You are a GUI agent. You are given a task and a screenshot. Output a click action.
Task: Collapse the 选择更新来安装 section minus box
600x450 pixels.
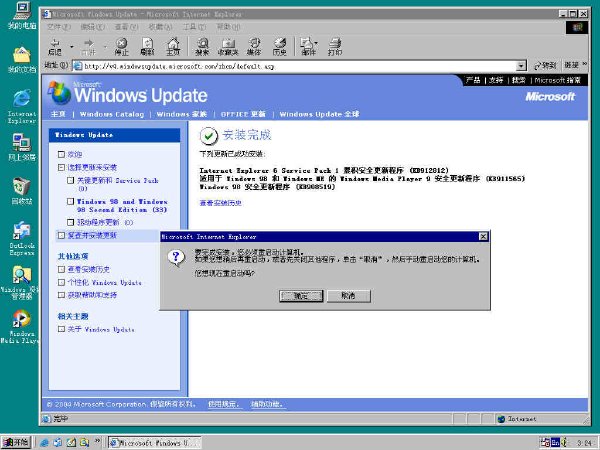(x=61, y=167)
